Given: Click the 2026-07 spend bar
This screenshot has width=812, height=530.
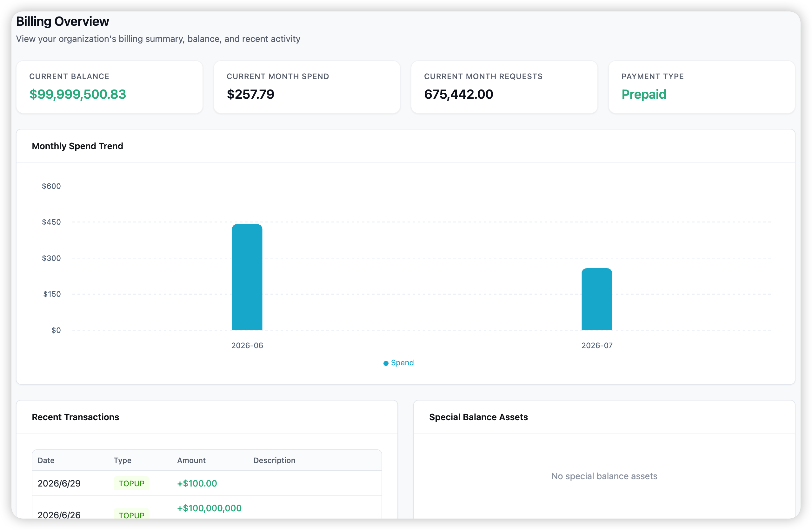Looking at the screenshot, I should coord(597,299).
